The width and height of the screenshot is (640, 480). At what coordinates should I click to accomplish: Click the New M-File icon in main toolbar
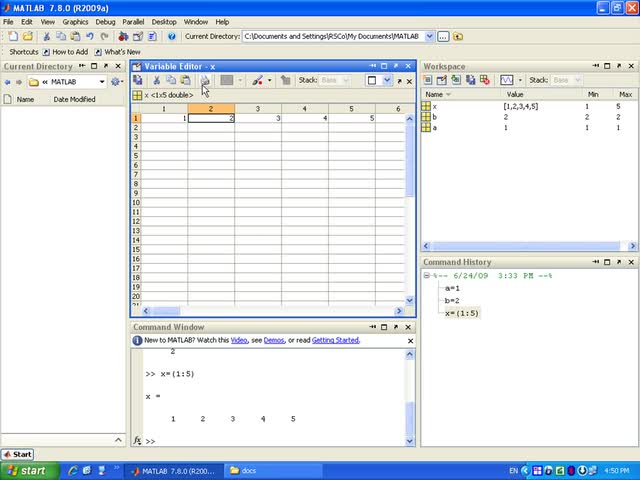(13, 36)
